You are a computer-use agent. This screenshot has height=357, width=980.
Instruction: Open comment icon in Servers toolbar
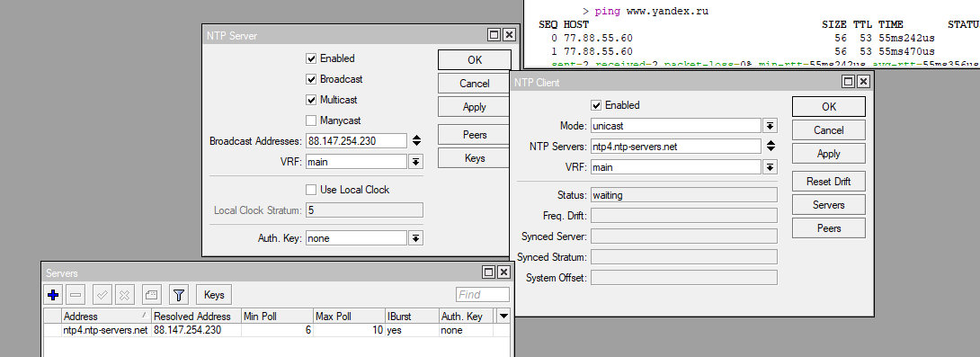(x=152, y=294)
